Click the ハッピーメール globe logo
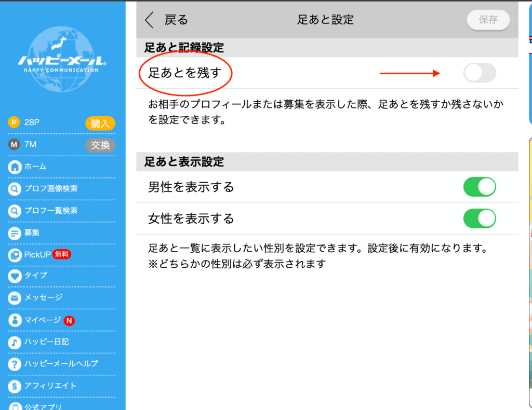 (x=61, y=59)
